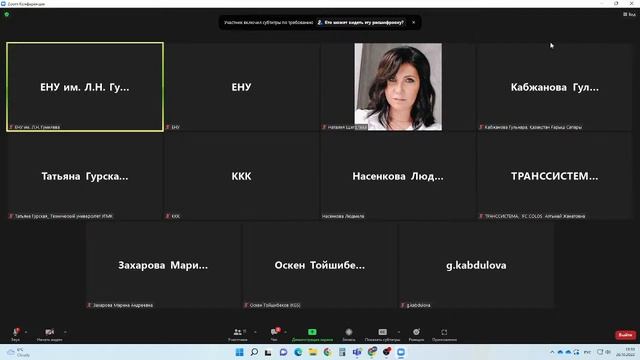The image size is (640, 360).
Task: Open video options arrow next to Начать видео
Action: (66, 332)
